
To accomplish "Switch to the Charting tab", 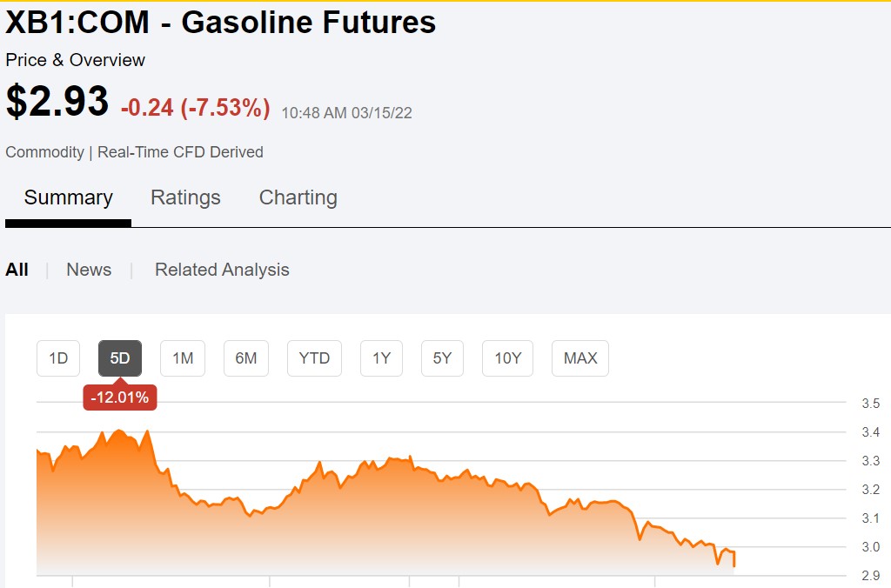I will [298, 197].
